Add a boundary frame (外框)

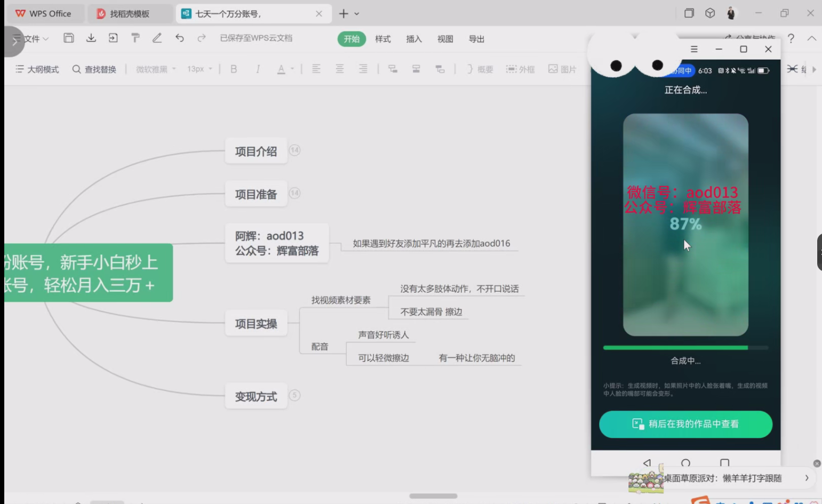click(520, 69)
